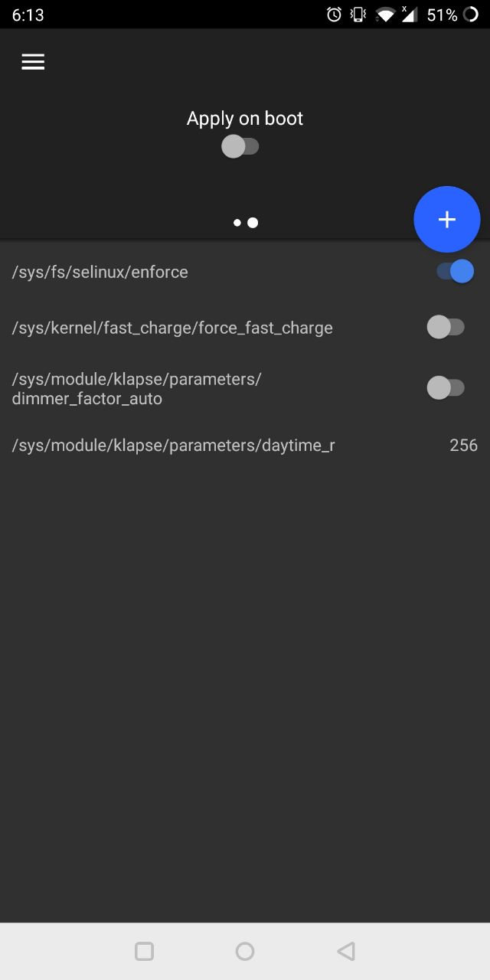Viewport: 490px width, 980px height.
Task: Turn off the selinux enforce switch
Action: pos(455,271)
